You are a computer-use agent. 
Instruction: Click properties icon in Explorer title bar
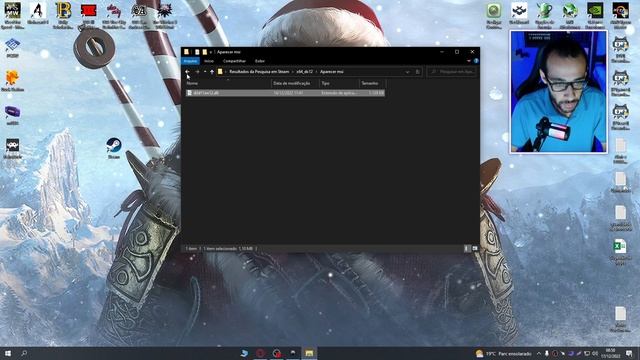(197, 52)
